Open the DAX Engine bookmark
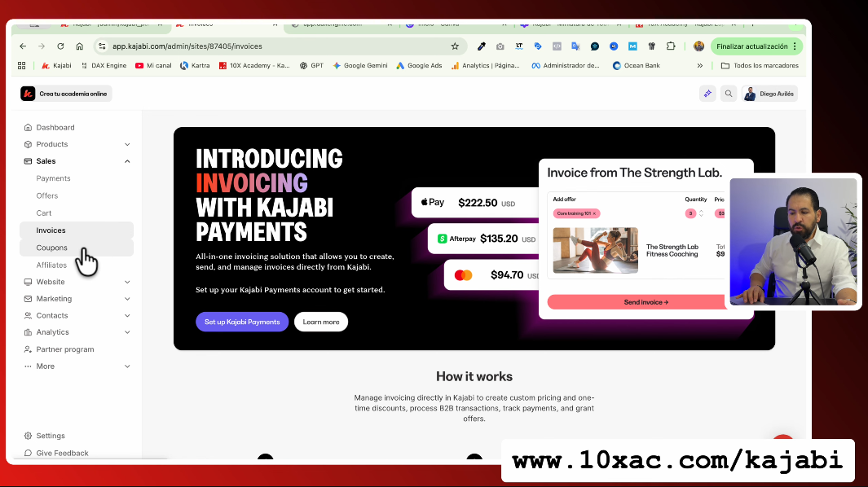 pos(104,65)
